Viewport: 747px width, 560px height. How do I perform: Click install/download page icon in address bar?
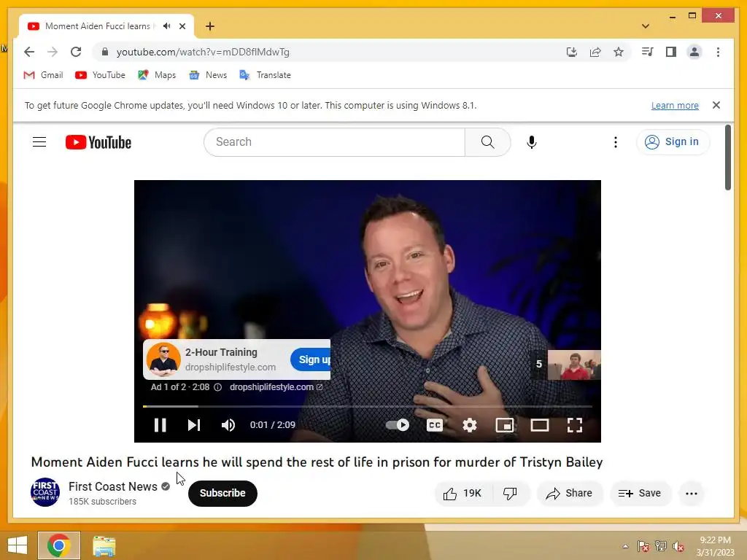(572, 52)
